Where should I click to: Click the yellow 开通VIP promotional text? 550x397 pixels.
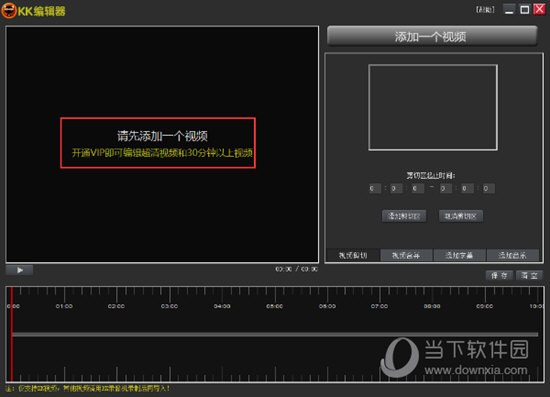point(162,153)
